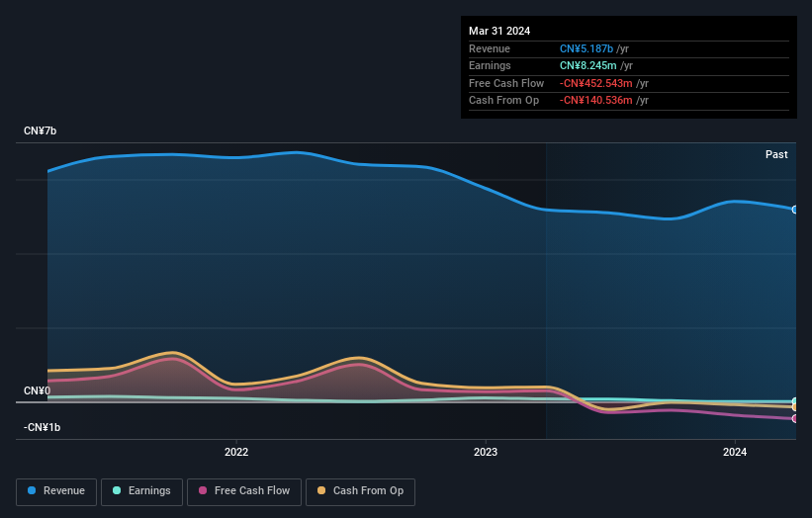Click the Mar 31 2024 tooltip date

499,31
